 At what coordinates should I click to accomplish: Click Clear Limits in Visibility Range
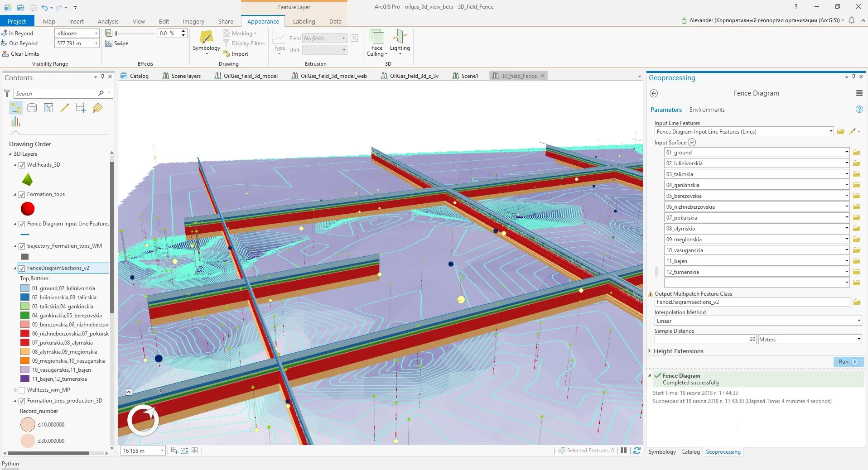[x=21, y=54]
